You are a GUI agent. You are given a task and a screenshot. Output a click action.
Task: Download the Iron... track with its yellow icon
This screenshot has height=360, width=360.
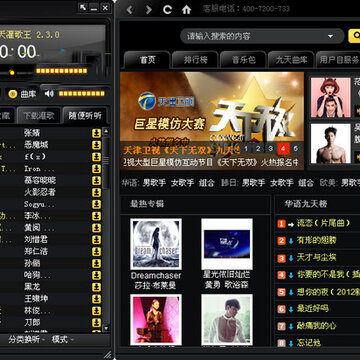[96, 169]
